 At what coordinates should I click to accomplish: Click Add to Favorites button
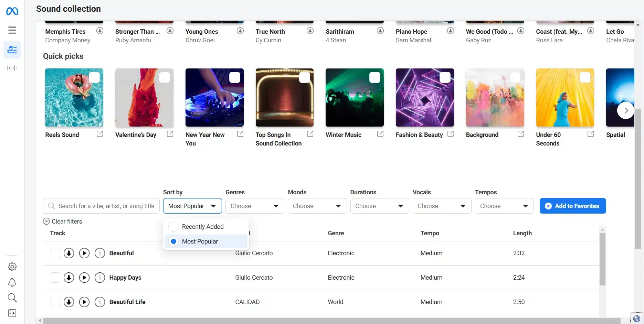(x=573, y=206)
